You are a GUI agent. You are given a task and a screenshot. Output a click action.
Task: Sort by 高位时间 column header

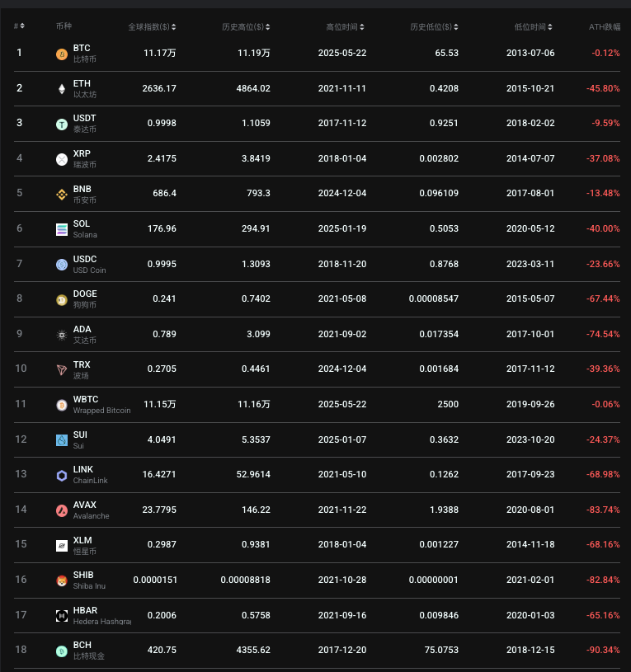tap(345, 27)
